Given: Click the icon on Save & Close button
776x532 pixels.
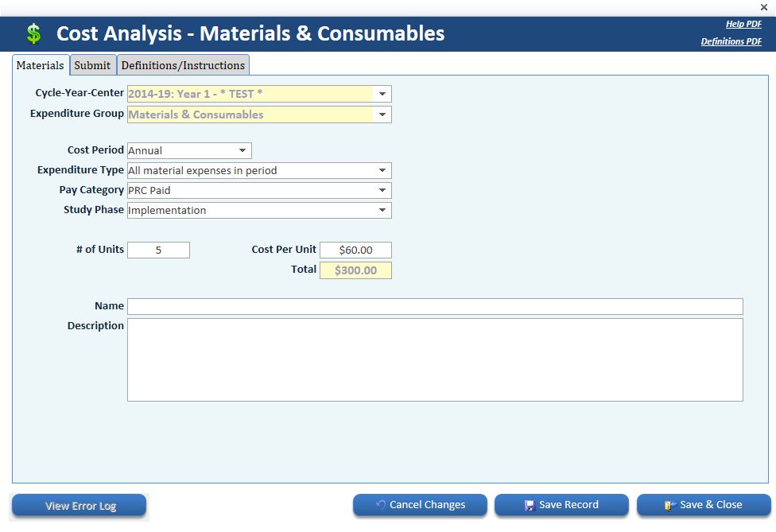Looking at the screenshot, I should click(x=670, y=505).
